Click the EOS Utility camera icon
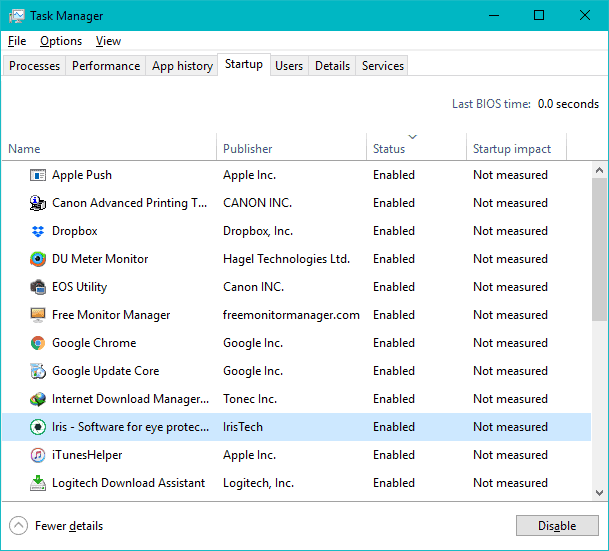 (x=38, y=287)
